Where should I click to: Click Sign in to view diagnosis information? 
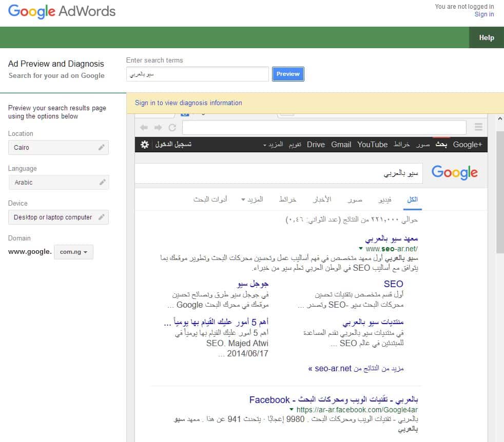[x=188, y=103]
